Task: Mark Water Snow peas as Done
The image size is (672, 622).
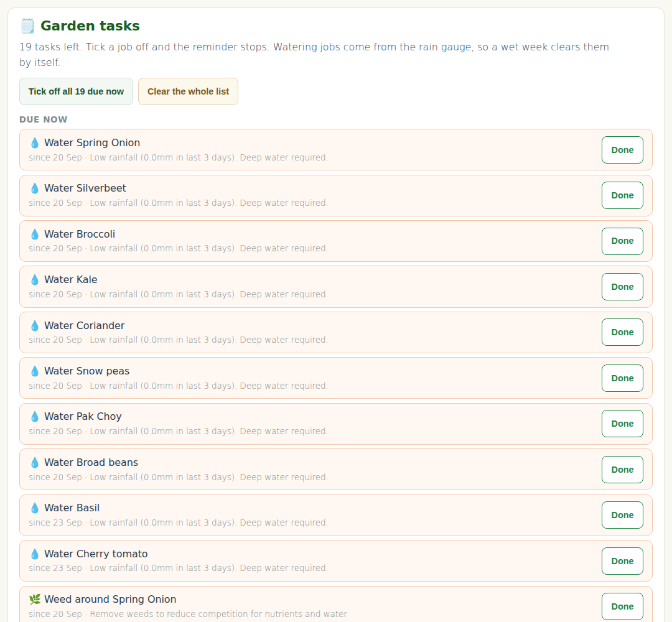Action: tap(622, 378)
